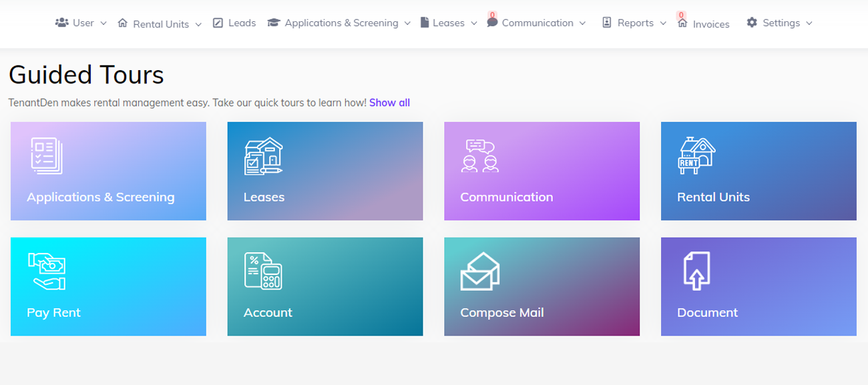Click the Communication chat people icon

click(480, 155)
